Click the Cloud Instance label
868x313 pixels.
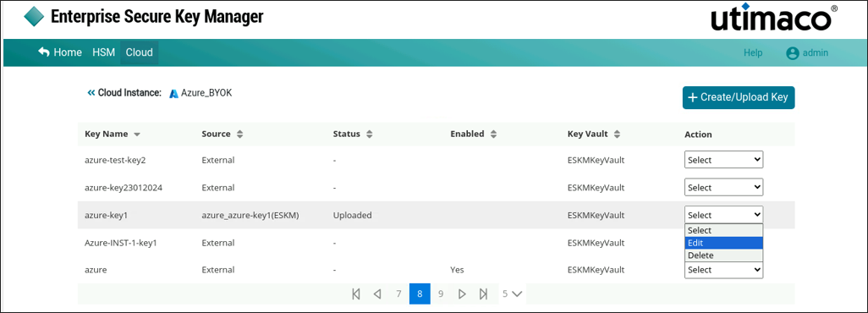pos(129,92)
